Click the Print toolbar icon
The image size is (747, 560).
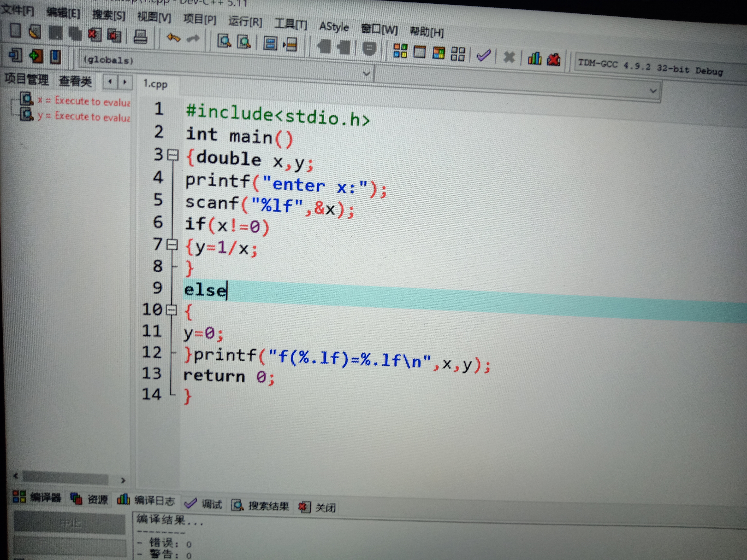point(140,36)
